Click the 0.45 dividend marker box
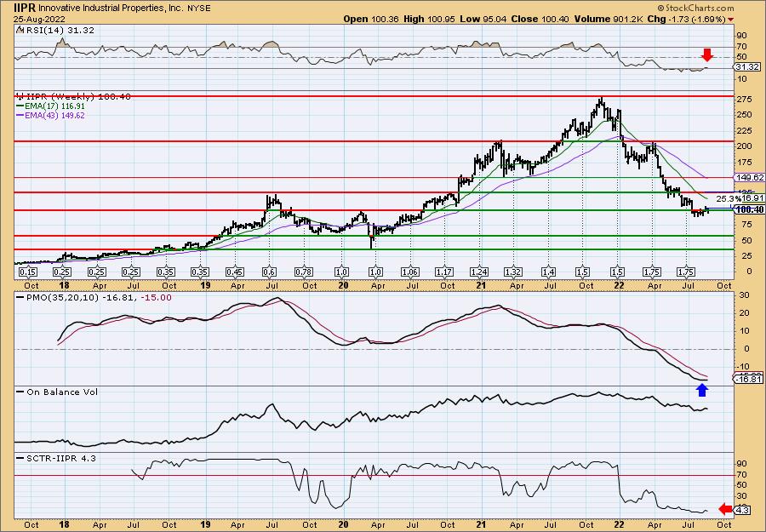The height and width of the screenshot is (532, 766). pyautogui.click(x=235, y=272)
